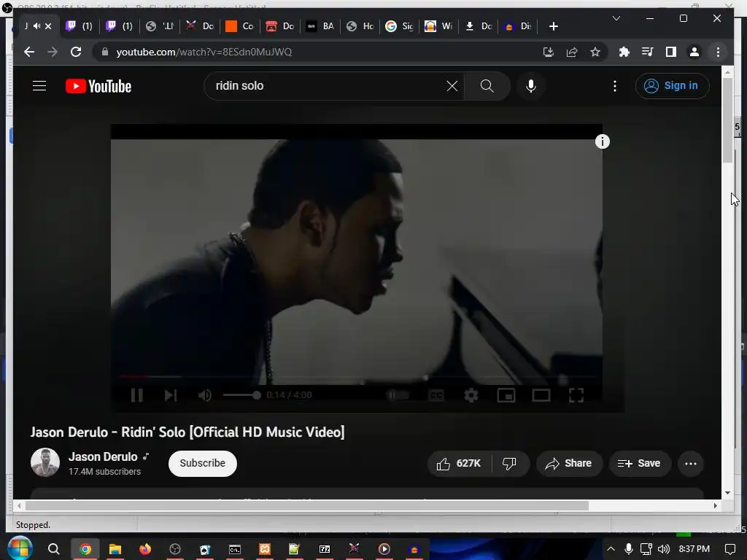Share this page icon in address bar
This screenshot has width=747, height=560.
coord(572,52)
